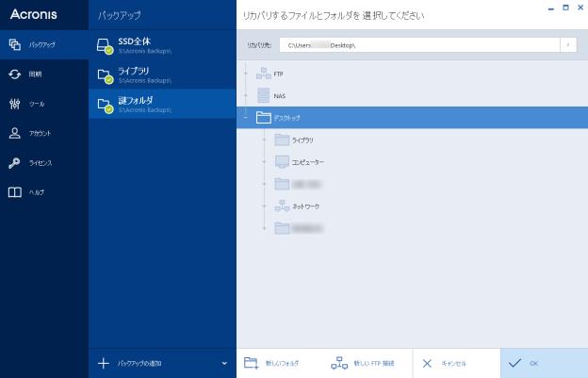Image resolution: width=588 pixels, height=378 pixels.
Task: Select the ネットワーク tree node
Action: 305,206
